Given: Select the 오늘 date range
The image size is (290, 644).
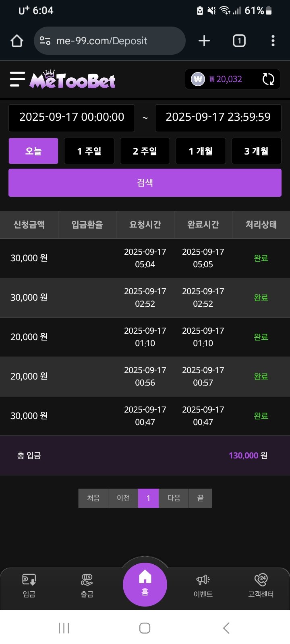Looking at the screenshot, I should [x=33, y=151].
